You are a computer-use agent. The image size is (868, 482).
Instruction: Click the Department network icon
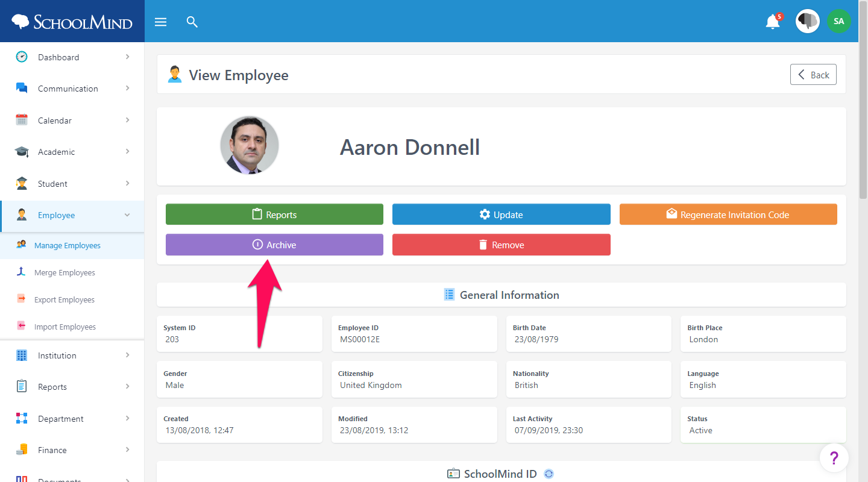coord(22,418)
